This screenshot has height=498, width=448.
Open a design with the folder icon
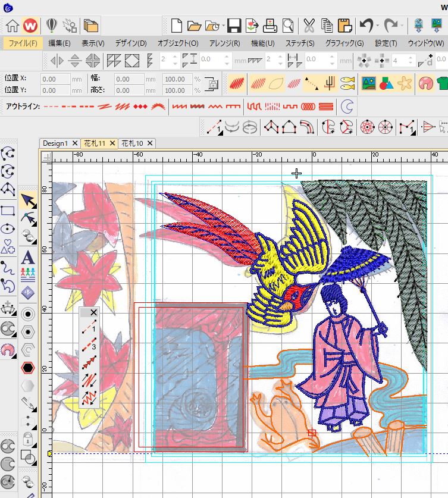194,26
